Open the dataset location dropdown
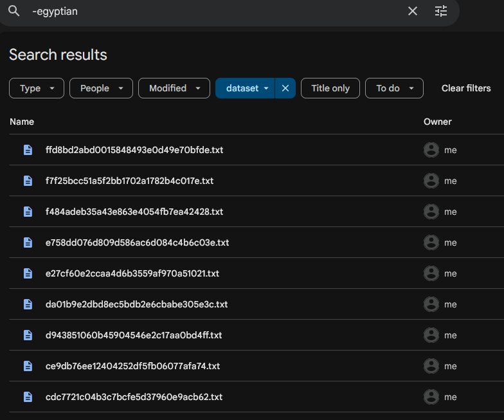504x420 pixels. click(245, 88)
